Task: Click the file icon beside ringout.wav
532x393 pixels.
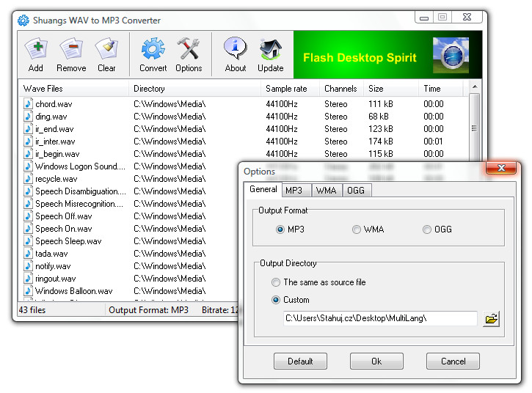Action: click(x=28, y=279)
